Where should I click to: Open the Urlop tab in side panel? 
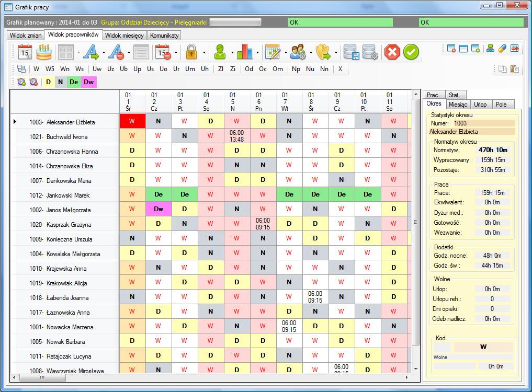tap(480, 105)
